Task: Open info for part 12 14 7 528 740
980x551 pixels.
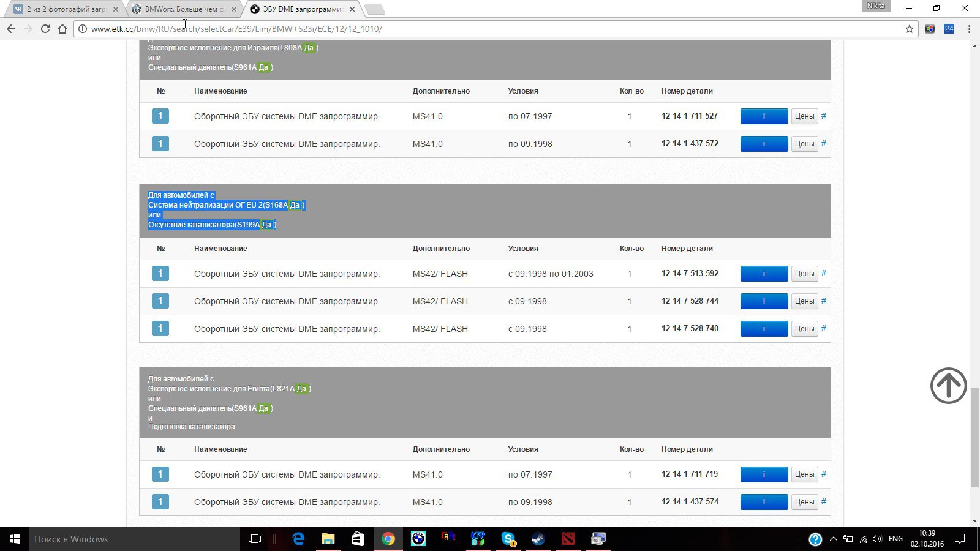Action: click(x=764, y=329)
